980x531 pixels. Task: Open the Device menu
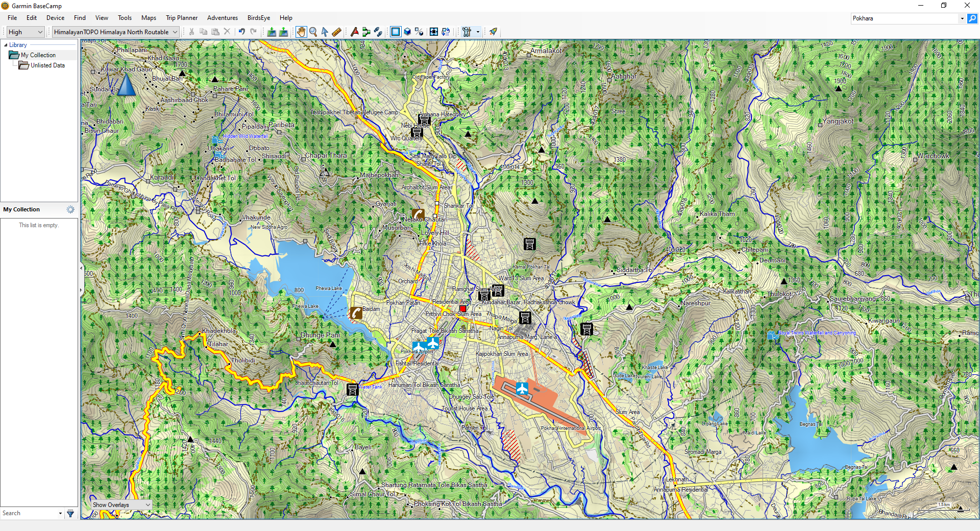[55, 18]
